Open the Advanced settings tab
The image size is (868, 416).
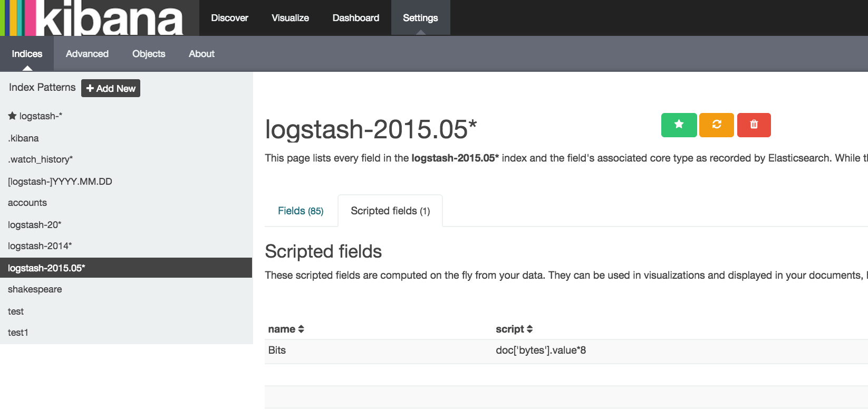pos(87,54)
